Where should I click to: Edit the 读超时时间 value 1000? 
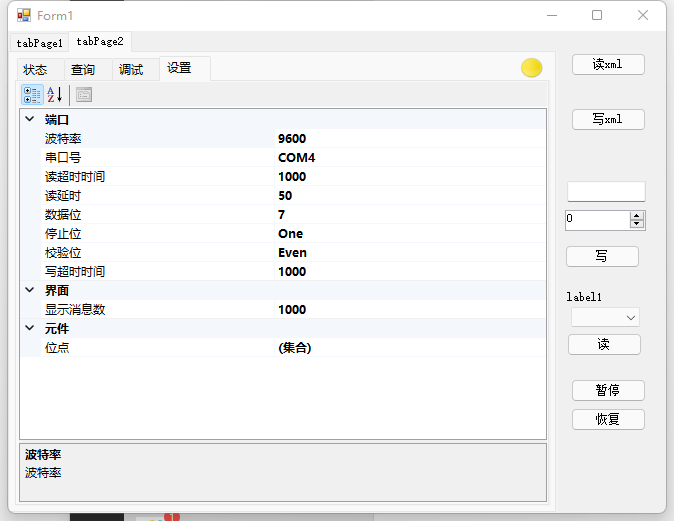pos(410,176)
